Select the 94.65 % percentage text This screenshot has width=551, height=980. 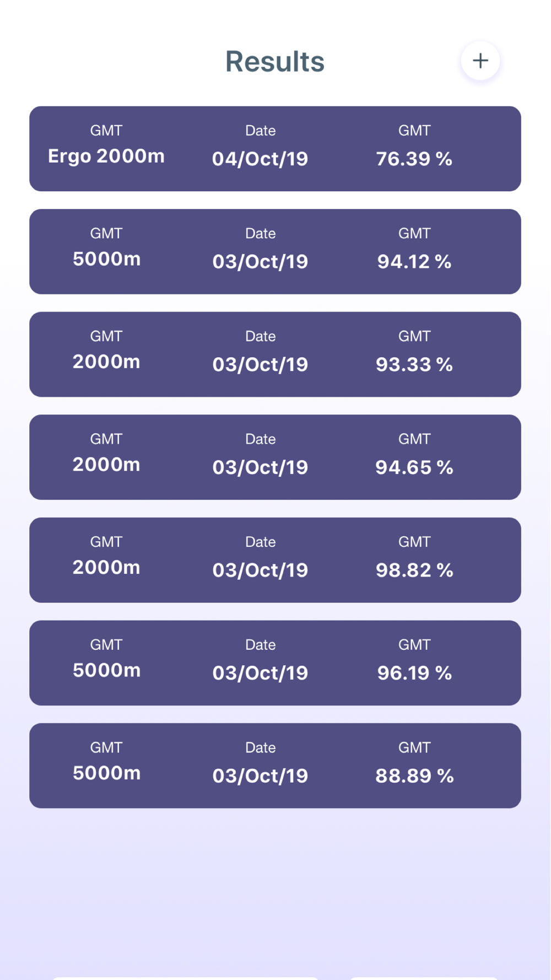(414, 467)
